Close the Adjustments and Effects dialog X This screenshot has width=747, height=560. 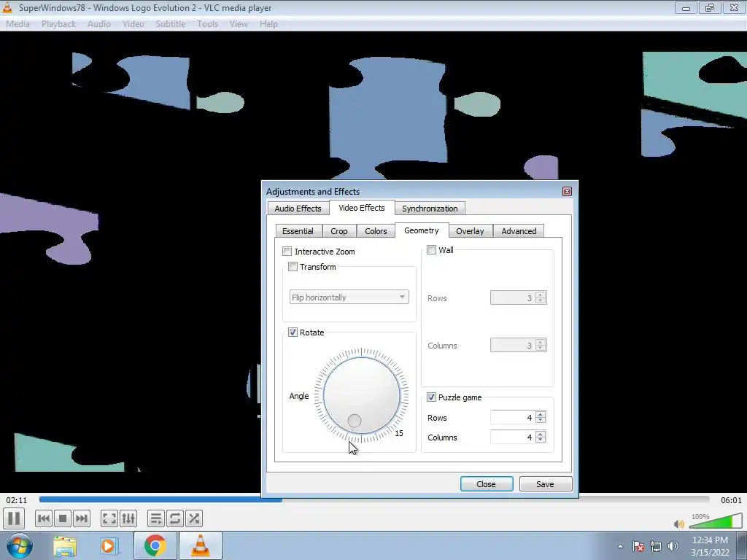tap(567, 192)
